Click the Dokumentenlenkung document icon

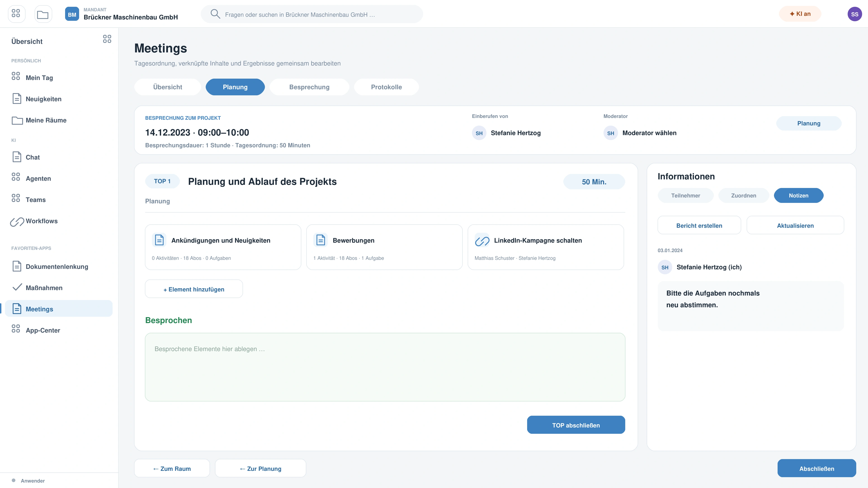coord(17,266)
